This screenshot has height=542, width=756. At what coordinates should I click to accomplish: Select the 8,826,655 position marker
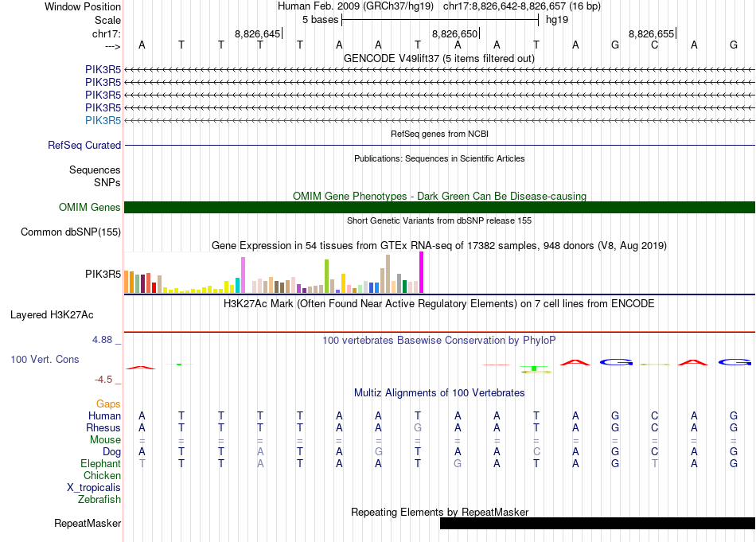coord(652,33)
